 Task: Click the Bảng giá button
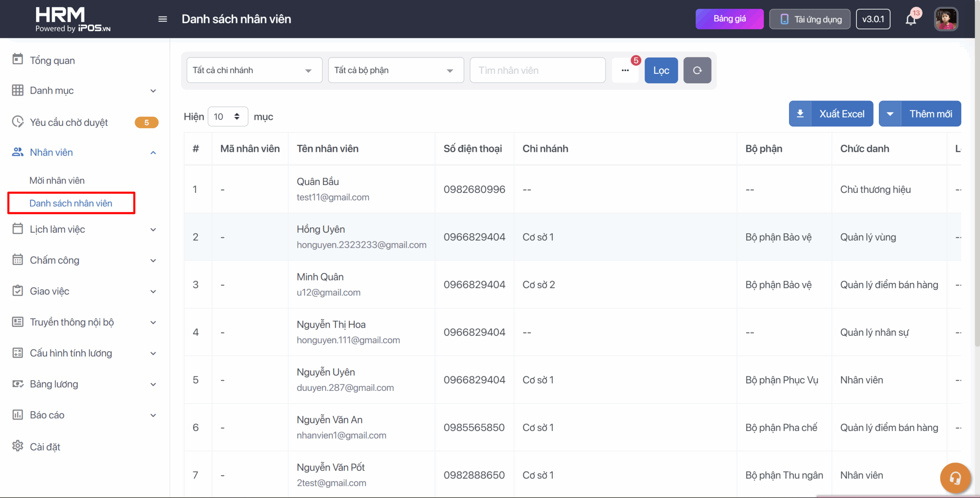(729, 19)
